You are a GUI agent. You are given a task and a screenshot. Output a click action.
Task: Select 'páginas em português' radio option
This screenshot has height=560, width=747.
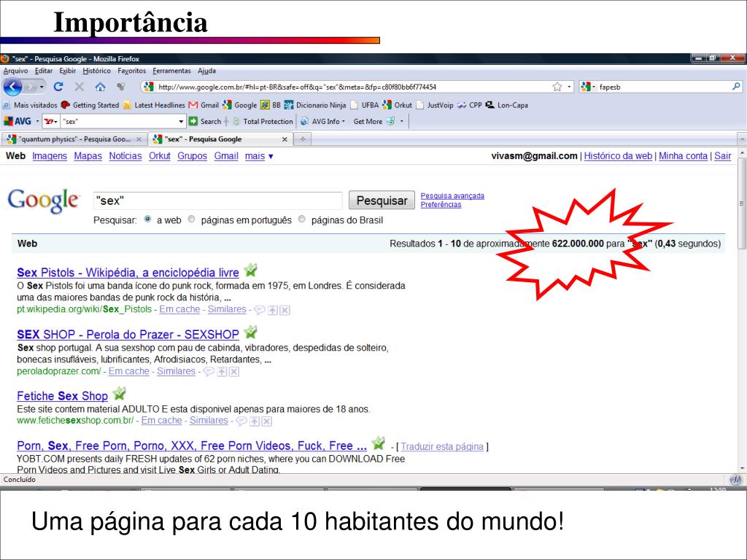coord(192,219)
